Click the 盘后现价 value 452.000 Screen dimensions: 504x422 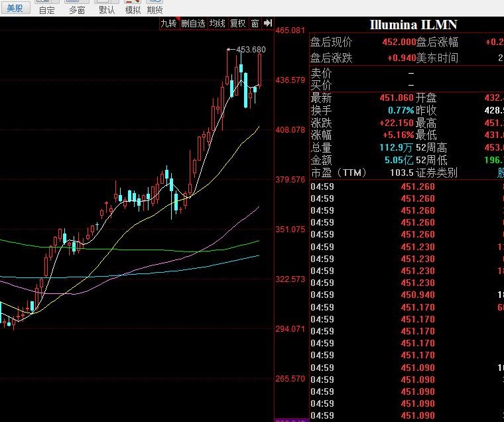click(x=399, y=42)
